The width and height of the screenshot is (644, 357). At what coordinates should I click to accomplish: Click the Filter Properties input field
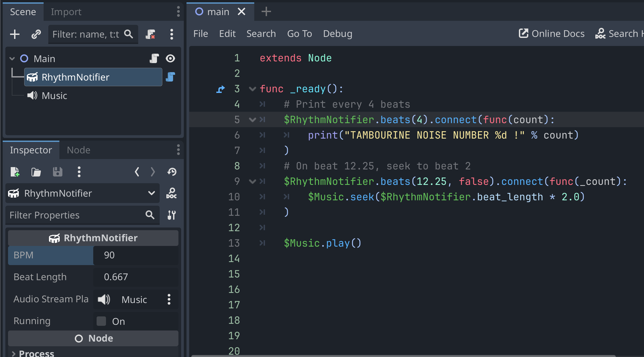[83, 215]
